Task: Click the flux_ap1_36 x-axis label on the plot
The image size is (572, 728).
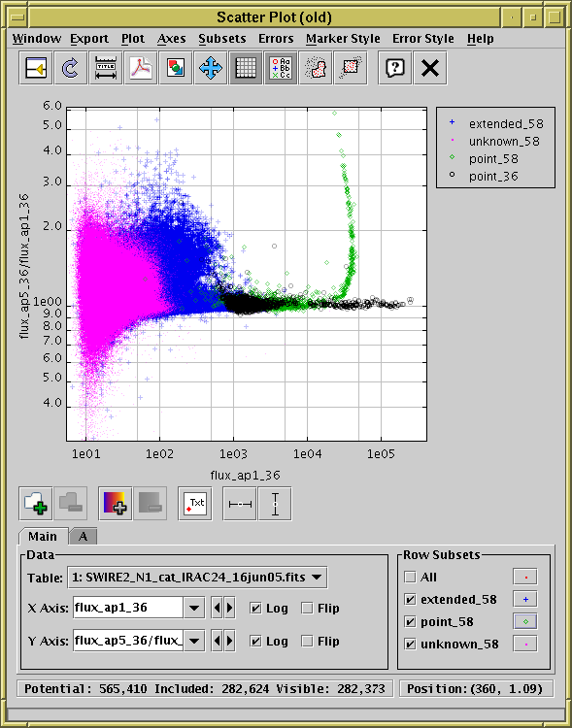Action: pyautogui.click(x=246, y=476)
